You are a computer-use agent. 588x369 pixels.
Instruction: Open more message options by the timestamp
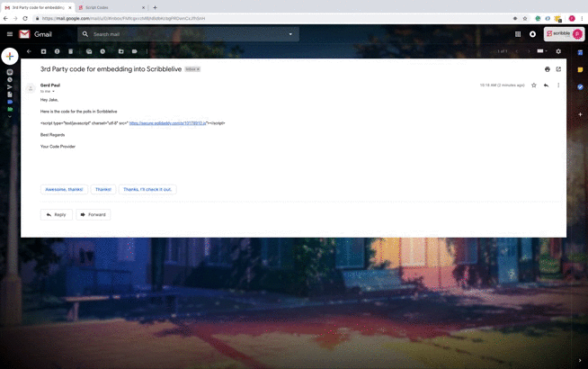tap(558, 85)
